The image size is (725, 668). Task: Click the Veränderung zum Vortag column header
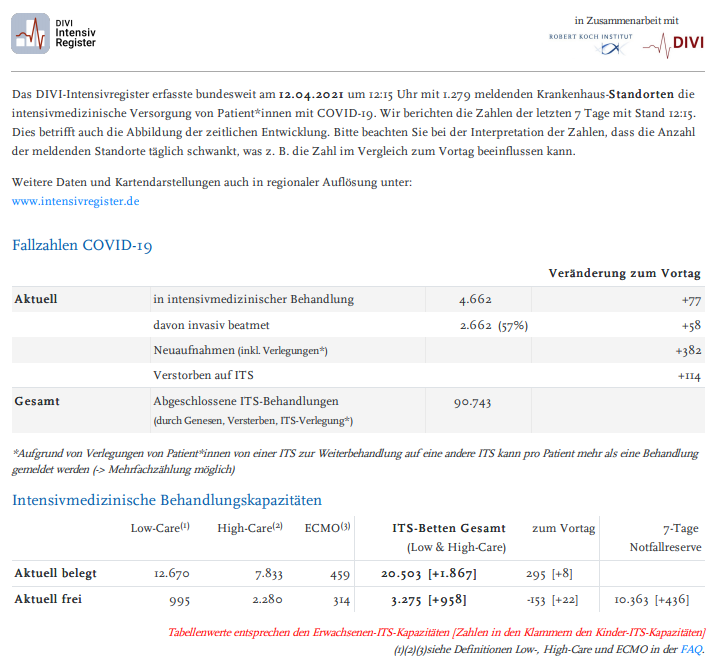click(x=624, y=273)
